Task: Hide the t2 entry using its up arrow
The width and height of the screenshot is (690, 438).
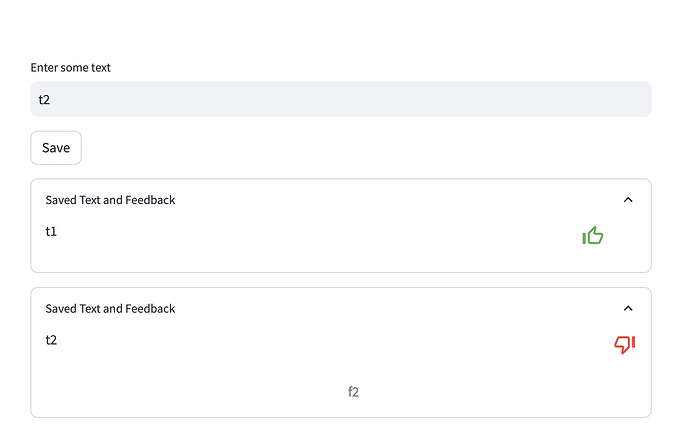Action: coord(628,309)
